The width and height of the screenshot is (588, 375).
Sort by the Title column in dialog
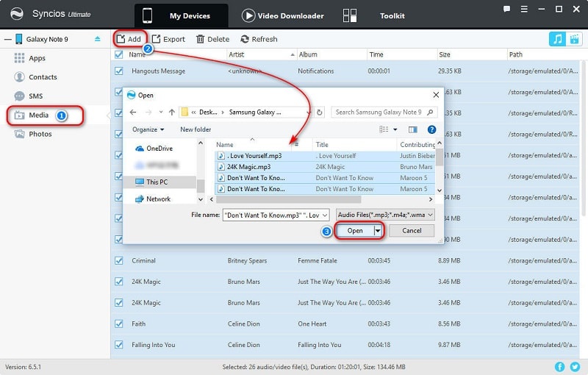(x=354, y=145)
